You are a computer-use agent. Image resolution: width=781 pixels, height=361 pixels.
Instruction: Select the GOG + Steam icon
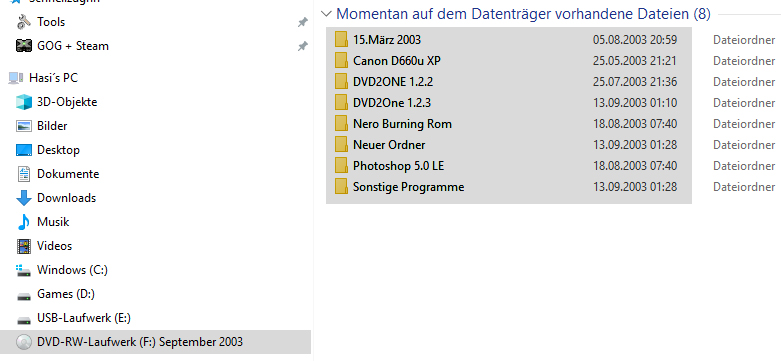tap(24, 46)
